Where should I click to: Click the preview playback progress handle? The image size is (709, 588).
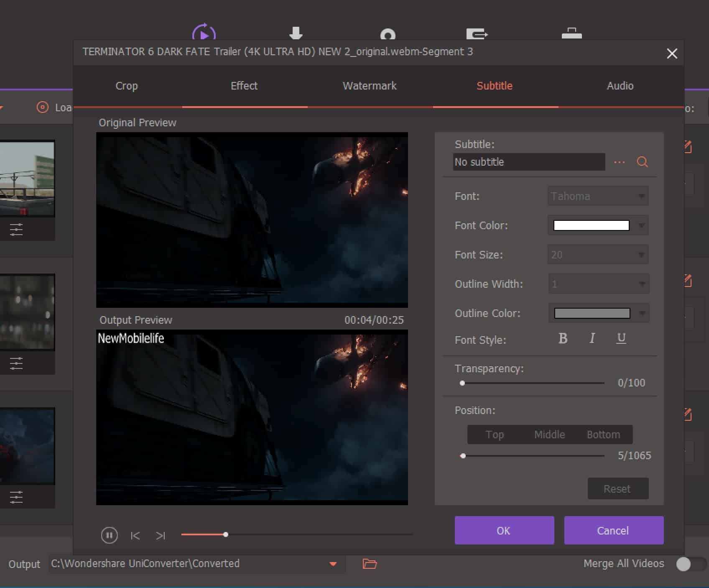tap(226, 534)
